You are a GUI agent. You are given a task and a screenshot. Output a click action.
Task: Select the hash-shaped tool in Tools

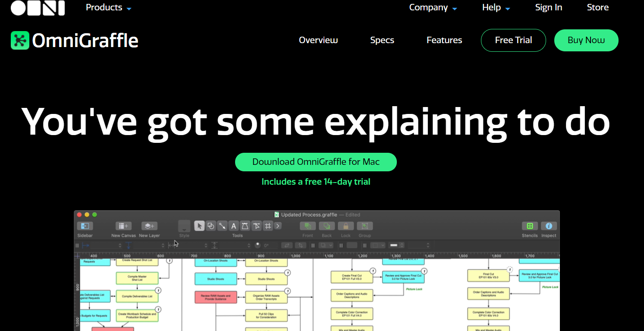point(268,226)
